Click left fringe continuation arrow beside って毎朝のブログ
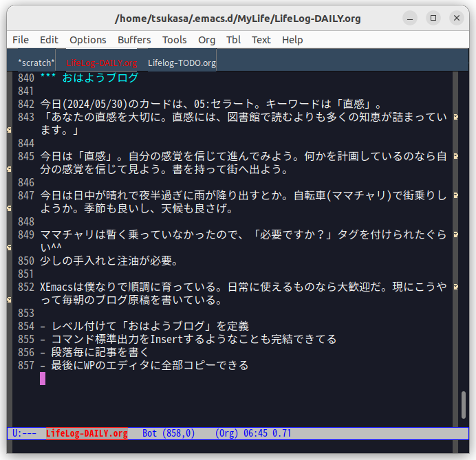 coord(10,300)
